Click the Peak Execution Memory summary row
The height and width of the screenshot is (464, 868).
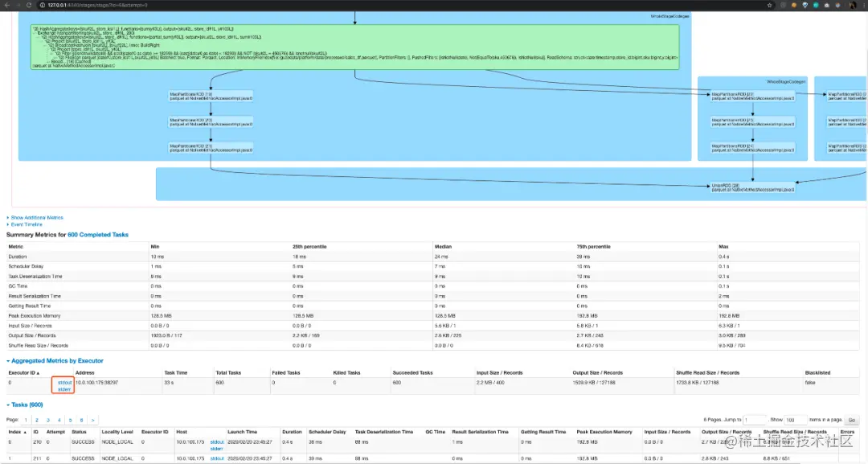tap(433, 315)
